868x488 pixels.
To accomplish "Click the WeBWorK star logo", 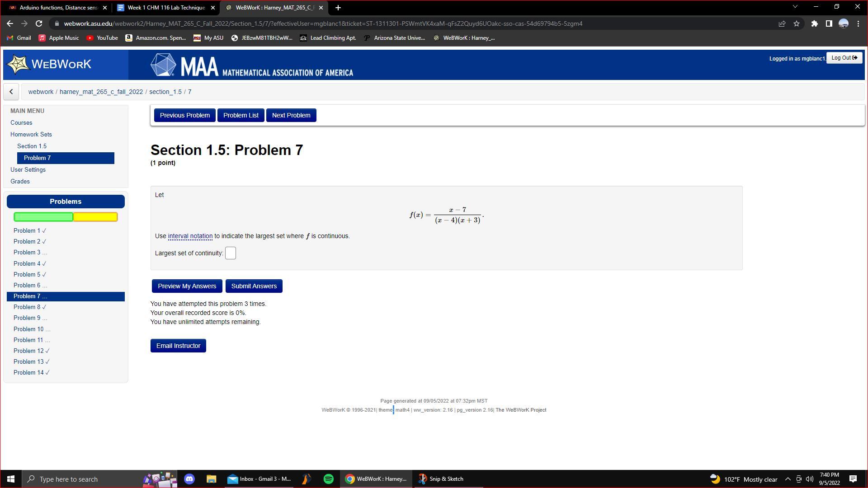I will pos(18,65).
